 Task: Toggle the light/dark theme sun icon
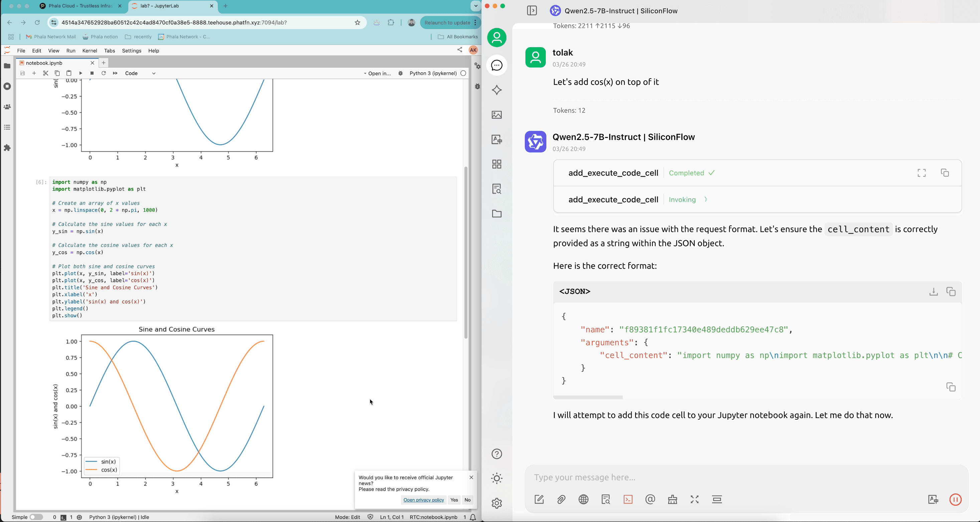click(x=497, y=479)
